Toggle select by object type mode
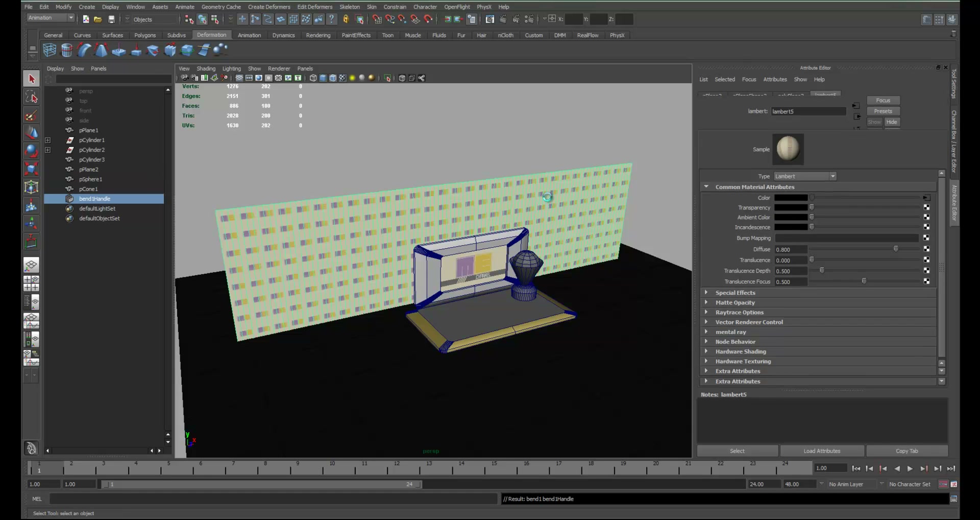This screenshot has height=520, width=980. pyautogui.click(x=202, y=19)
